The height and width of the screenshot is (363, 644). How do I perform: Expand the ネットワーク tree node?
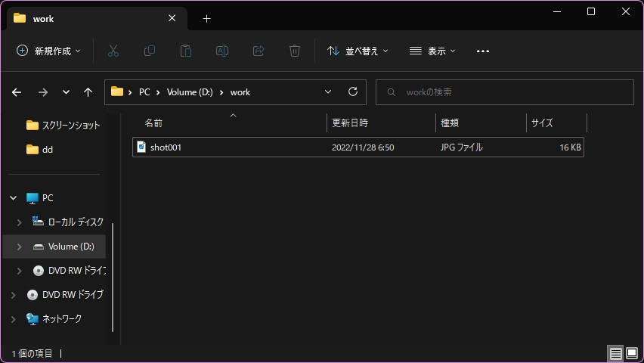point(13,319)
